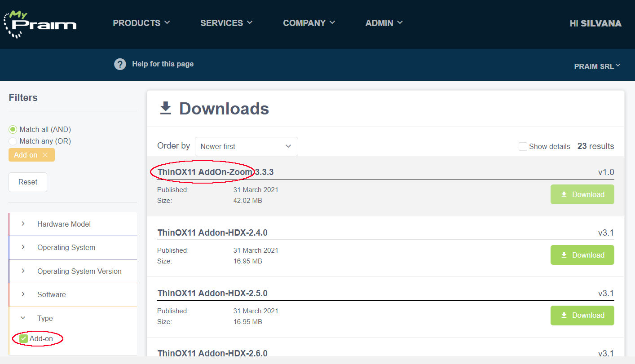Click the Filters panel heading

pyautogui.click(x=23, y=98)
